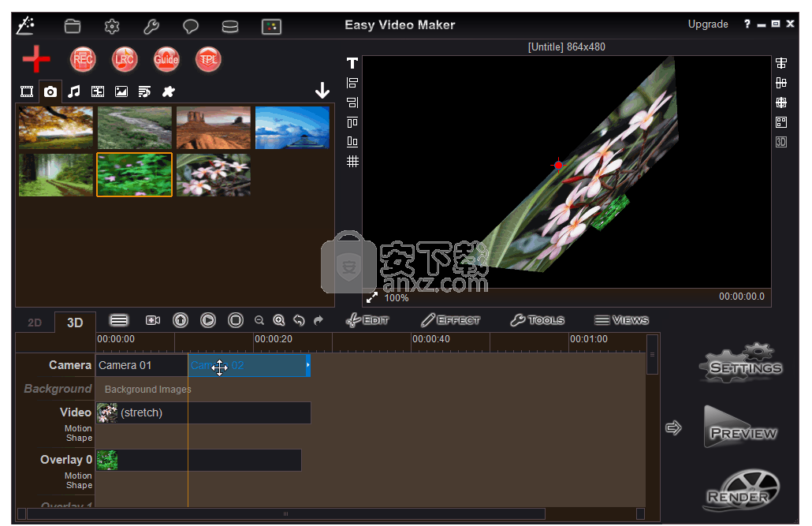812x526 pixels.
Task: Click the fit-to-frame squares icon right of preview
Action: (781, 122)
